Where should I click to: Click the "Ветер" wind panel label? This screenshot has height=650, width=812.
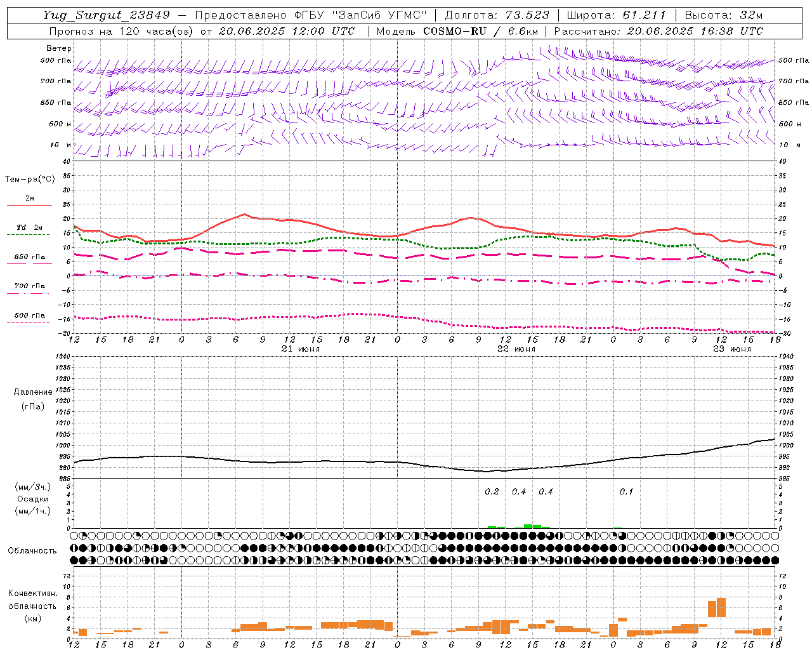[59, 48]
